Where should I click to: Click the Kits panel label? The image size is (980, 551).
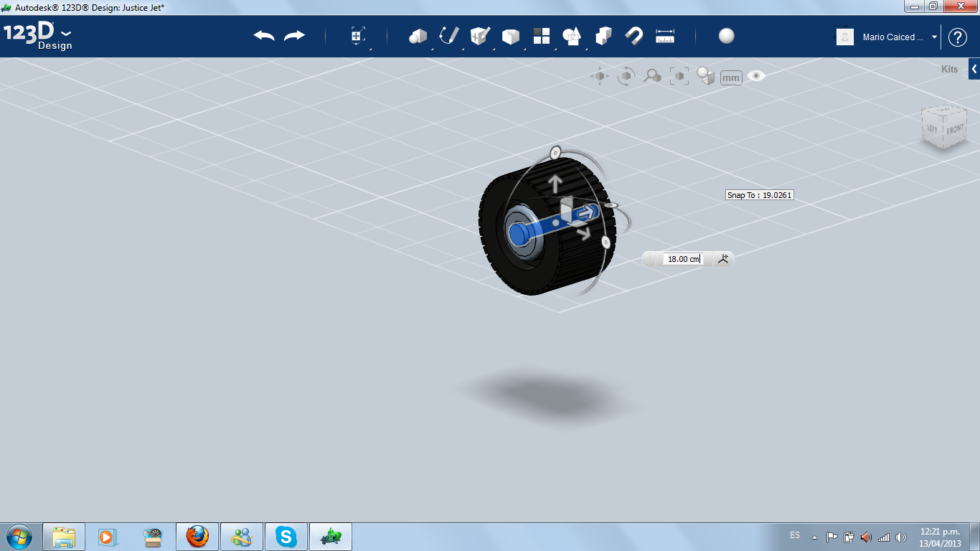click(949, 70)
